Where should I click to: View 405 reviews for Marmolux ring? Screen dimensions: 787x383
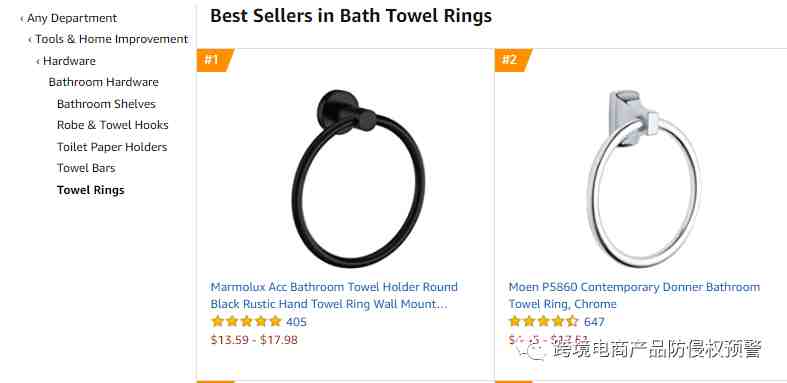(x=296, y=322)
